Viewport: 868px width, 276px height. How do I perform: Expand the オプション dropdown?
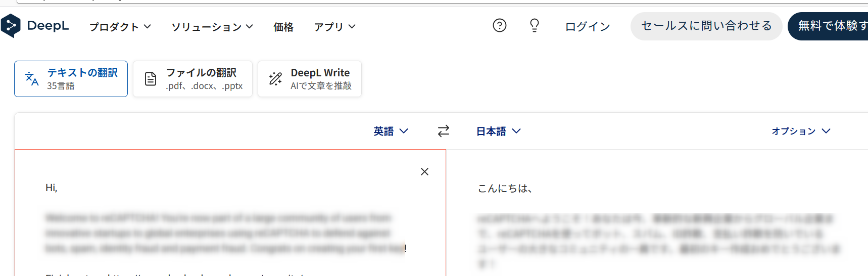[x=801, y=131]
